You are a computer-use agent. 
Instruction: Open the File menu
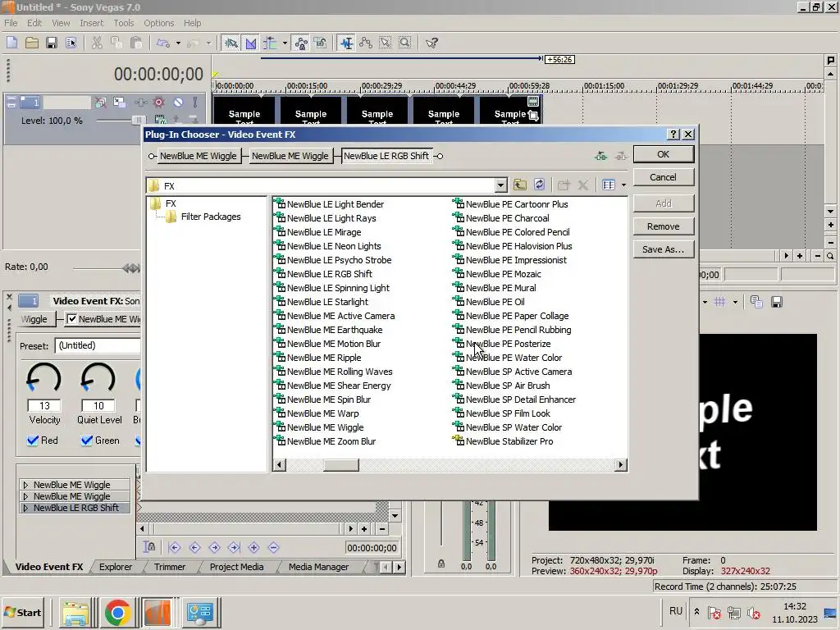tap(11, 23)
